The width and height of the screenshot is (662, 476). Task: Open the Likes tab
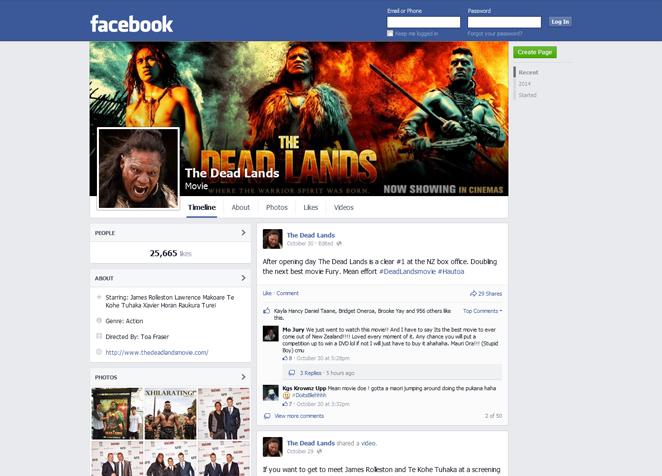tap(310, 207)
